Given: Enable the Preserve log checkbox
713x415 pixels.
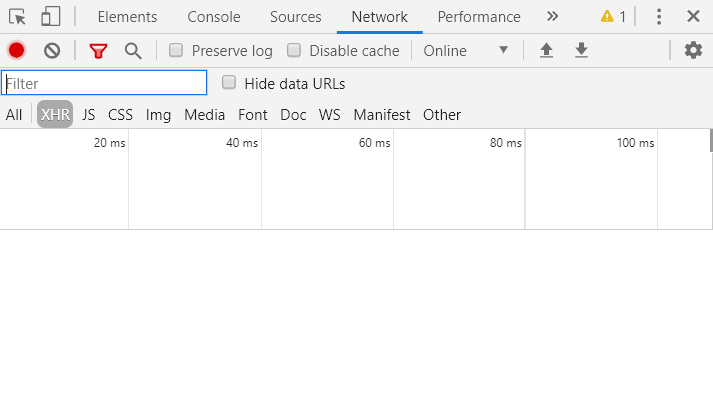Looking at the screenshot, I should click(x=176, y=50).
